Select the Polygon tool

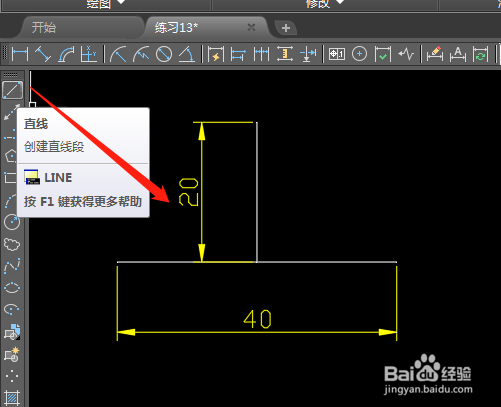pyautogui.click(x=10, y=156)
